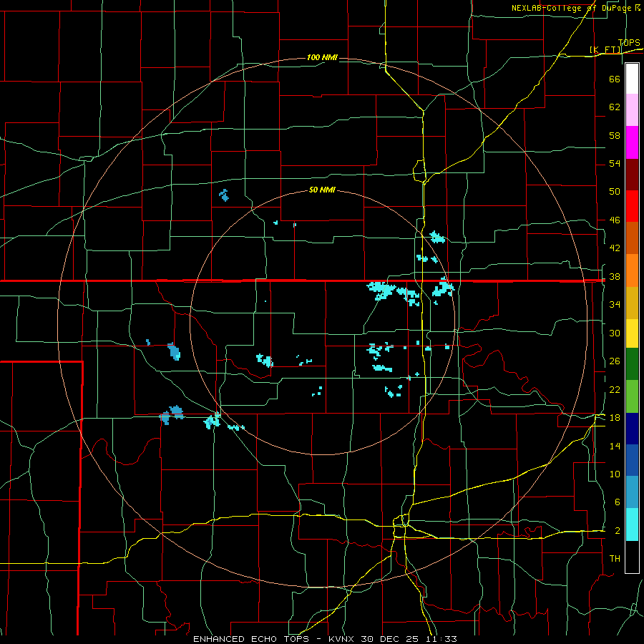The image size is (644, 644).
Task: Select the black threshold swatch beside TH
Action: coord(632,557)
